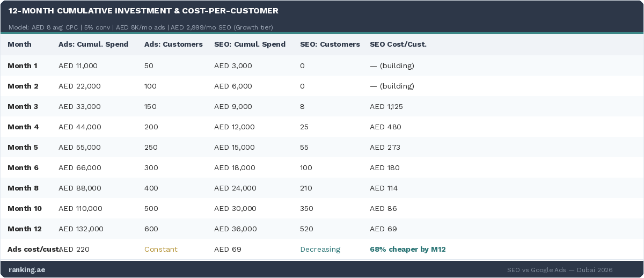This screenshot has width=644, height=278.
Task: Select the SEO: Cumul. Spend header
Action: [x=250, y=45]
